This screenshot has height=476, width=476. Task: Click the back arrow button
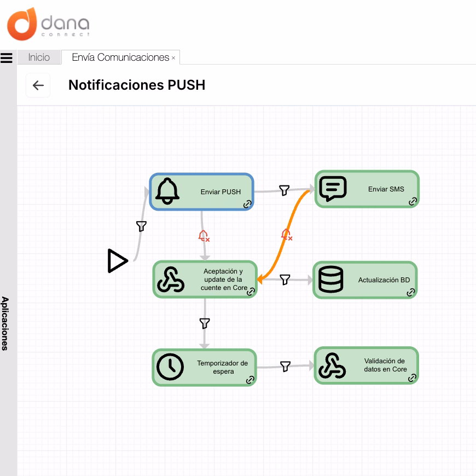point(38,85)
